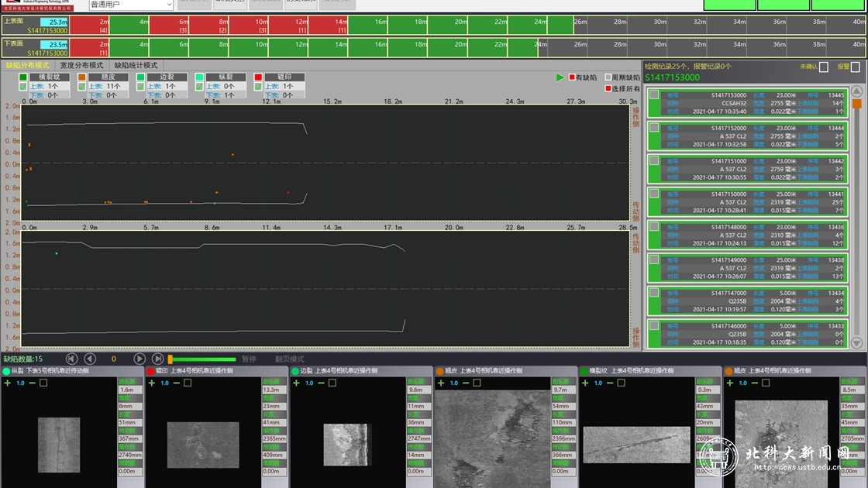Jump to the first defect page
The image size is (868, 488).
(71, 359)
